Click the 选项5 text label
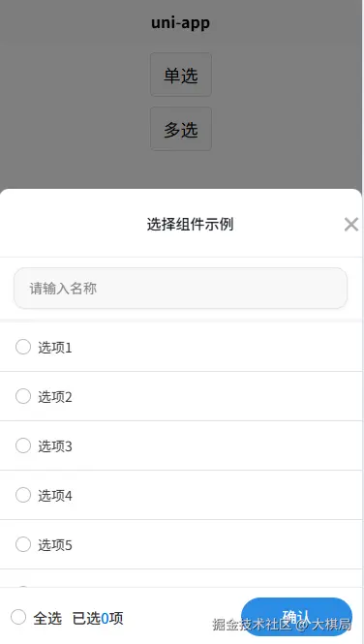 tap(55, 545)
